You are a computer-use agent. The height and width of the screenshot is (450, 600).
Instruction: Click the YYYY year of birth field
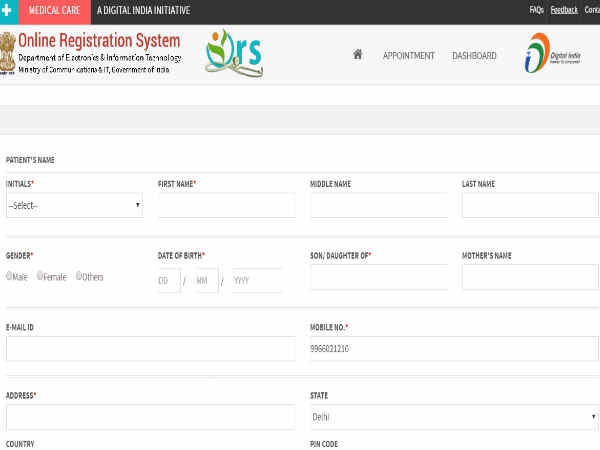click(x=256, y=280)
